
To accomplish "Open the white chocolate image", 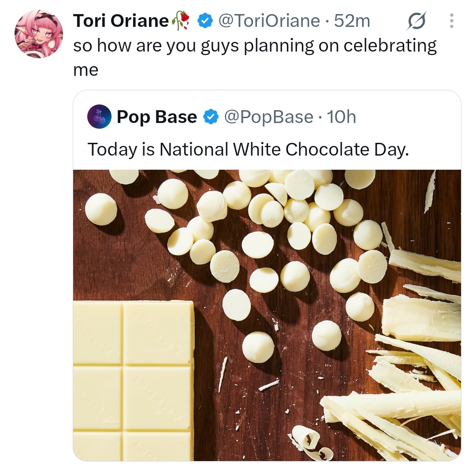I will pyautogui.click(x=267, y=315).
